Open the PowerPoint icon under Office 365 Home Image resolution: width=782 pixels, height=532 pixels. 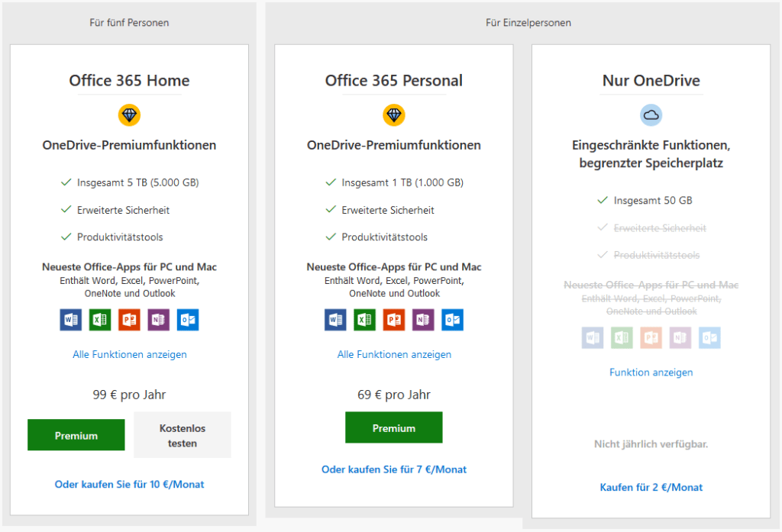click(129, 320)
